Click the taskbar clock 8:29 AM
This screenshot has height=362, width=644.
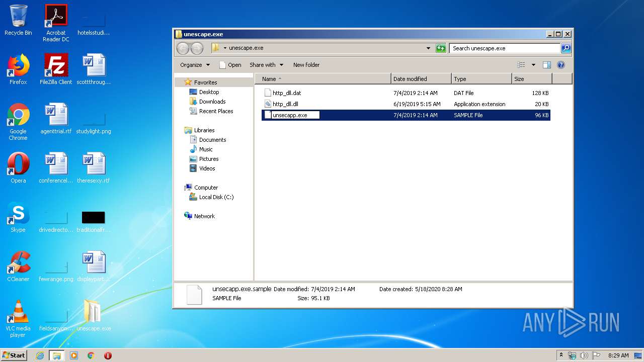click(x=618, y=355)
